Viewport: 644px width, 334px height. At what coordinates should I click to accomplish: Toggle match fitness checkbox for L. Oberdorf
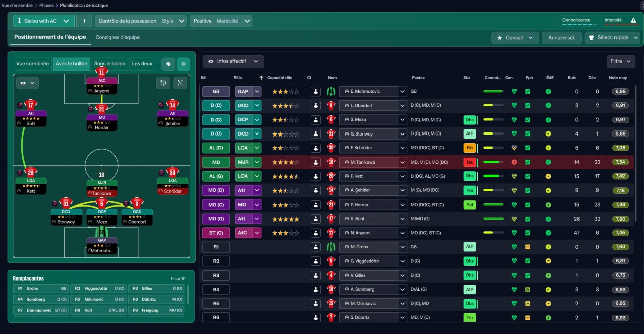[x=528, y=106]
